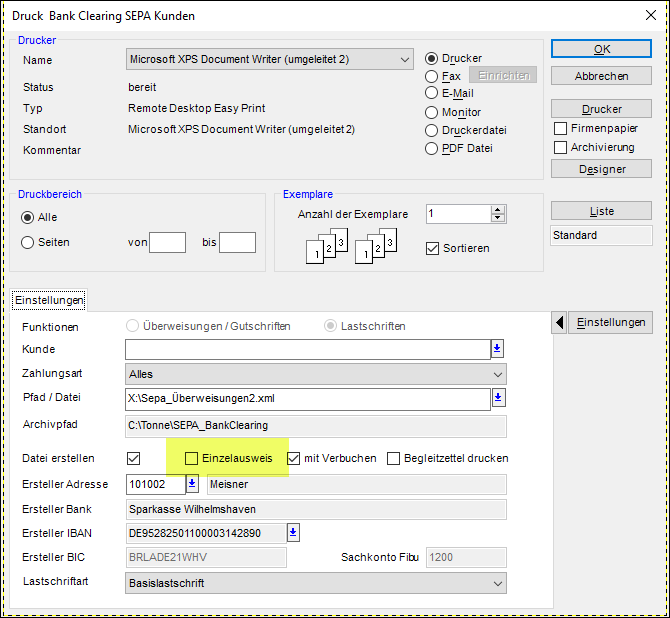Switch to the Einstellungen tab
Viewport: 670px width, 618px height.
tap(49, 300)
